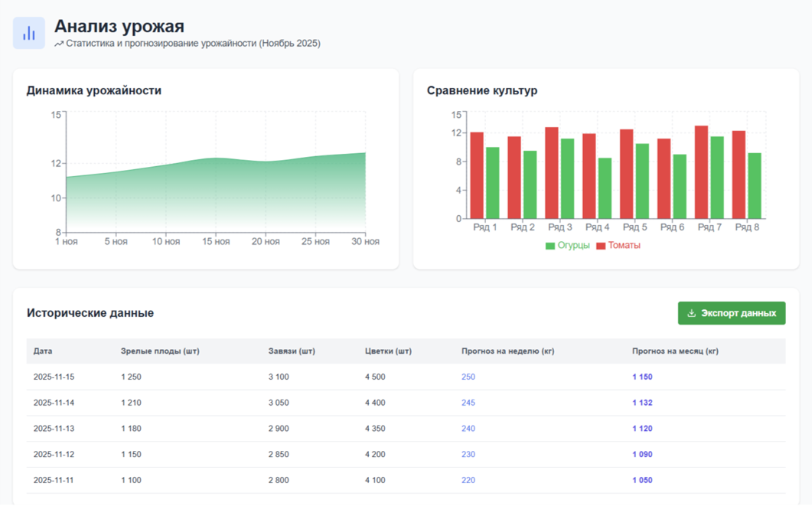Click monthly forecast value 1 090

click(x=642, y=455)
